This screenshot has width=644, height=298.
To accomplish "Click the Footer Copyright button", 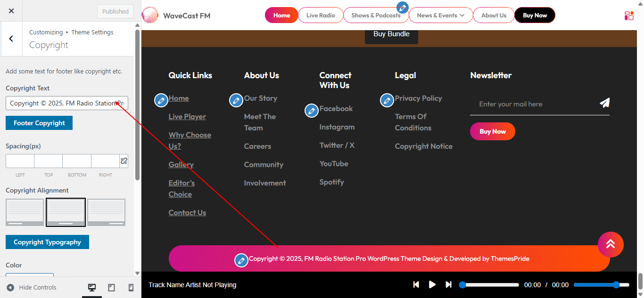I will click(x=39, y=123).
